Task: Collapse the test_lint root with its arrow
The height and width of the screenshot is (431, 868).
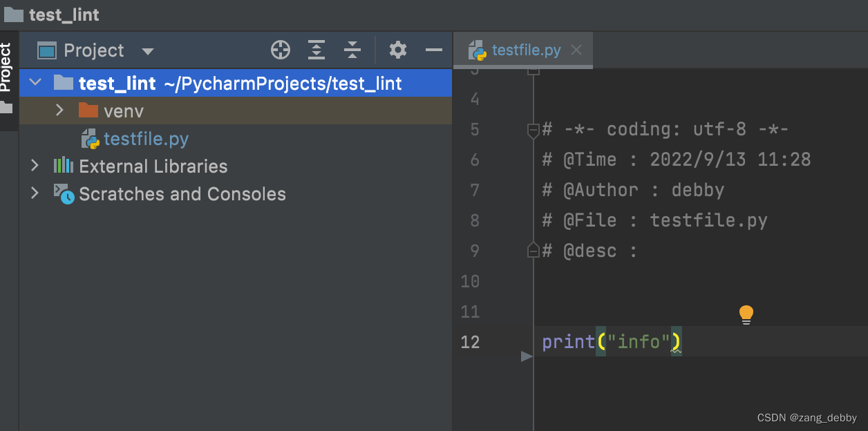Action: click(35, 82)
